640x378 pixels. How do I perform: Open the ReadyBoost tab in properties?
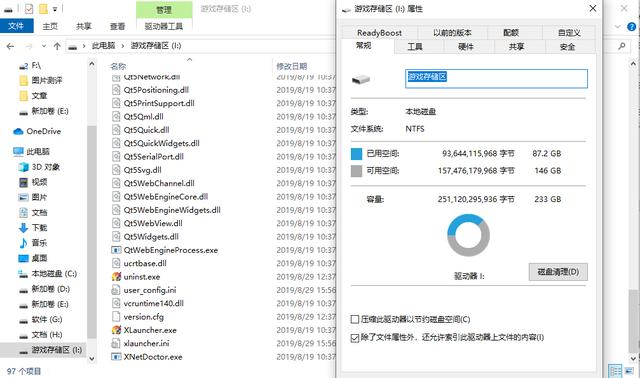coord(379,33)
